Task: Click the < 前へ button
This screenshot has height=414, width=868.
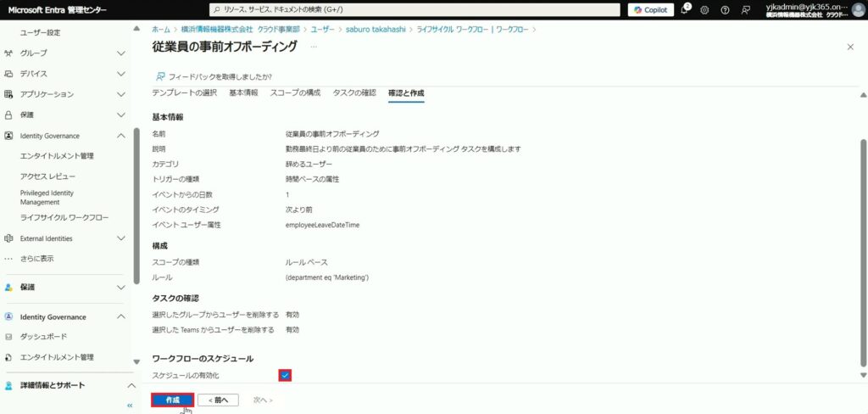Action: pos(218,400)
